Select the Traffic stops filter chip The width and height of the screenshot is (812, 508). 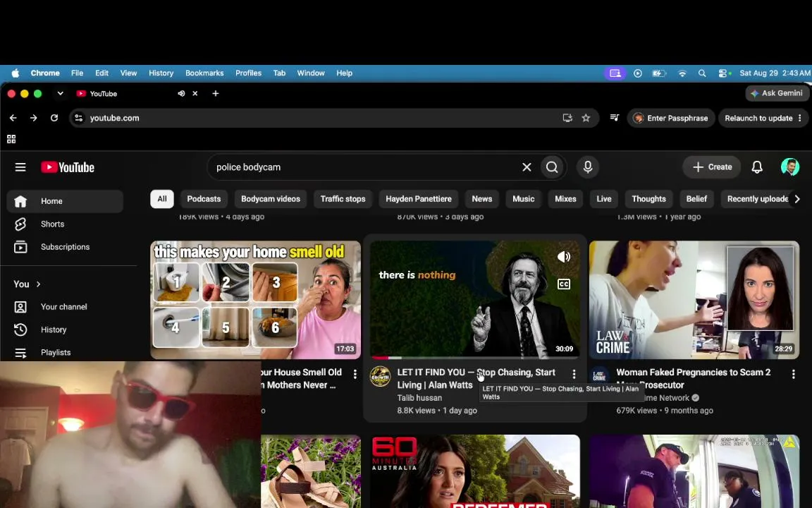pos(343,199)
